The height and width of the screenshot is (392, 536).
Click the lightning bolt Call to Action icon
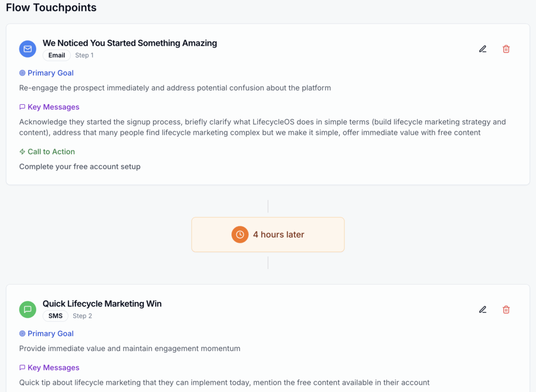(x=22, y=152)
